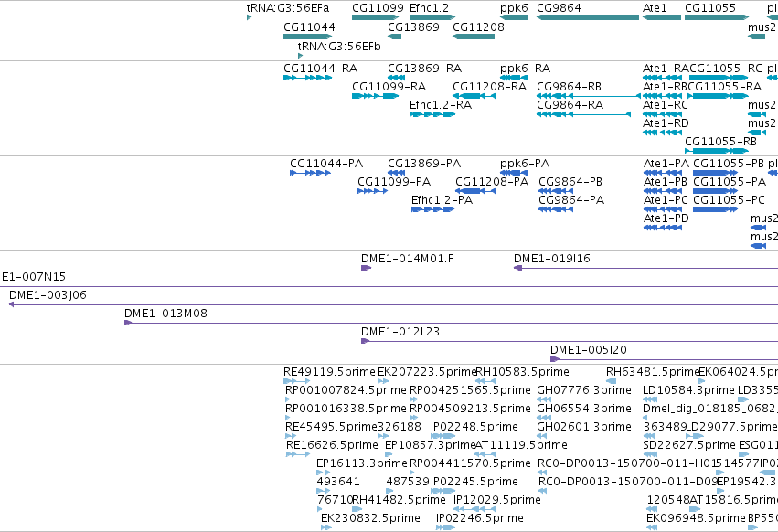Select the CG13869 gene feature
Viewport: 778px width, 532px height.
click(x=394, y=37)
